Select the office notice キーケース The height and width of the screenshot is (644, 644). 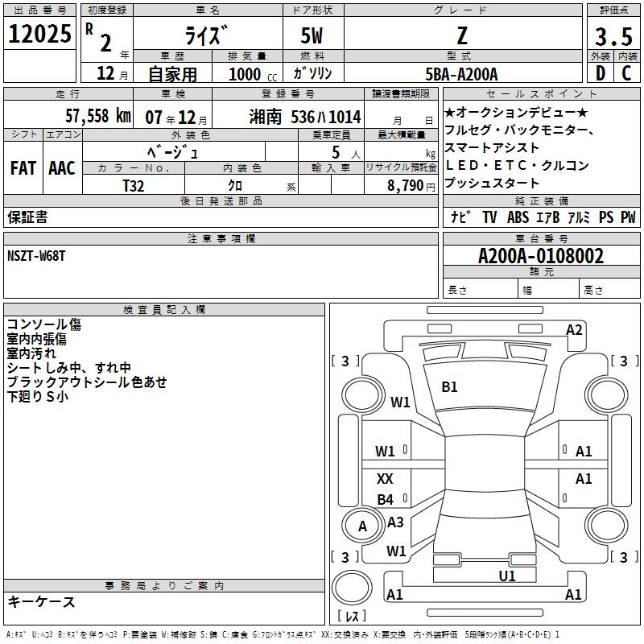(41, 601)
